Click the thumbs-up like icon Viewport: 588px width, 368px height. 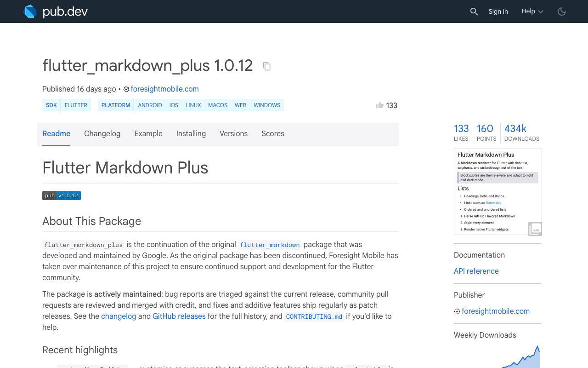pyautogui.click(x=379, y=105)
